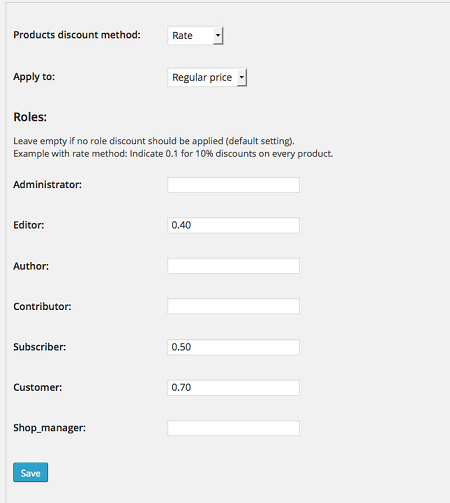Click the "Example with rate method" hint text

pos(173,154)
